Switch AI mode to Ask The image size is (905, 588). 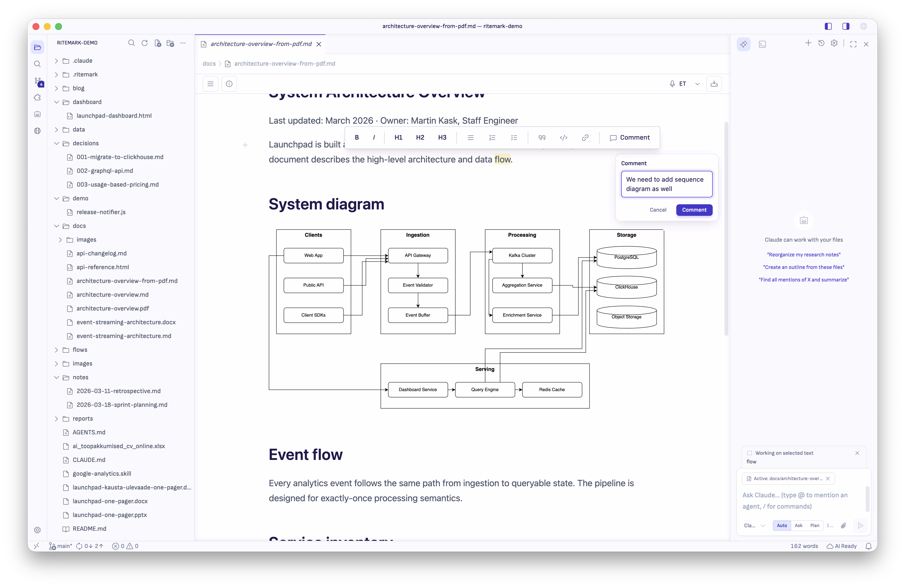799,526
